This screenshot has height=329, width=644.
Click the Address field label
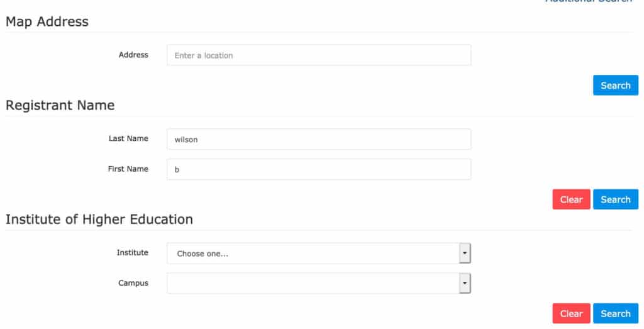click(133, 55)
